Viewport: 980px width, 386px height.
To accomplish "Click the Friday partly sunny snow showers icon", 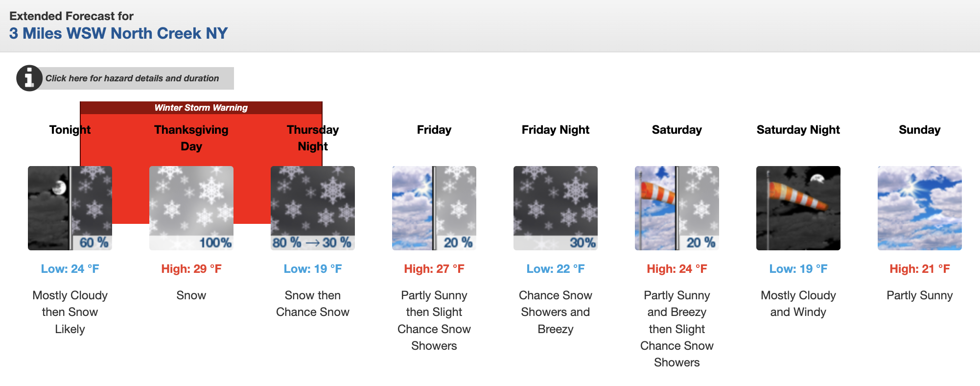I will 434,208.
